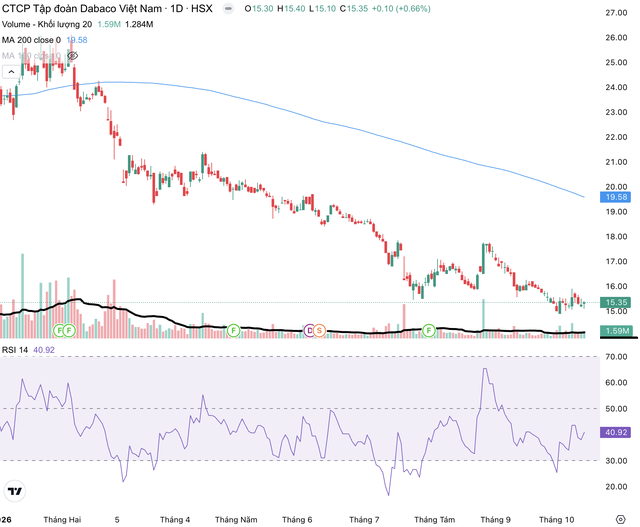Click the 70.00 RSI scale value
Screen dimensions: 640x527
pyautogui.click(x=616, y=357)
